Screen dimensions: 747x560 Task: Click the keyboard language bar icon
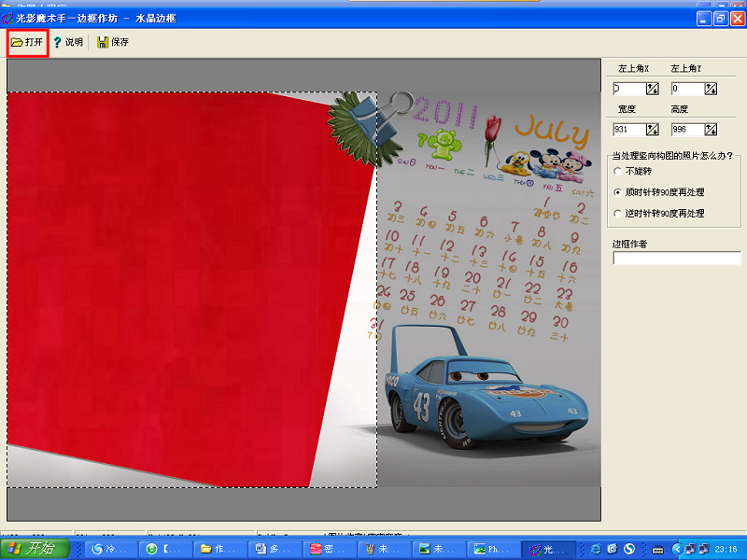coord(658,550)
